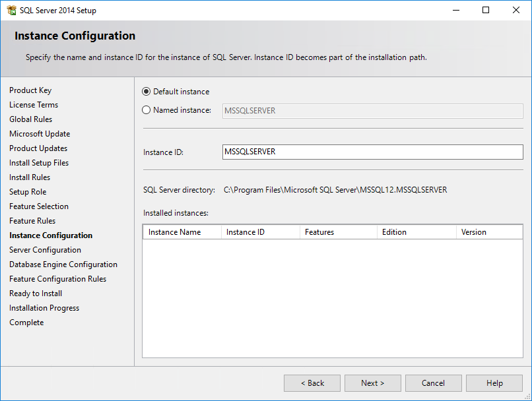Click the Back button
This screenshot has width=532, height=401.
tap(312, 383)
